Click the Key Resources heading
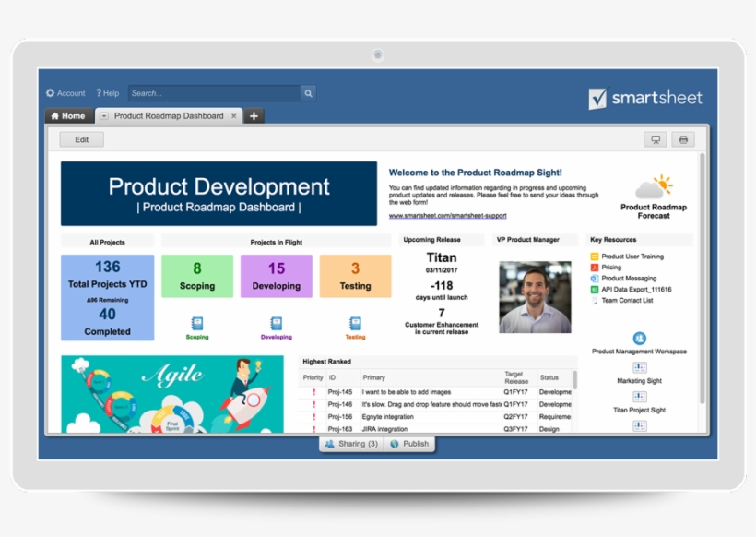This screenshot has width=756, height=537. coord(613,239)
